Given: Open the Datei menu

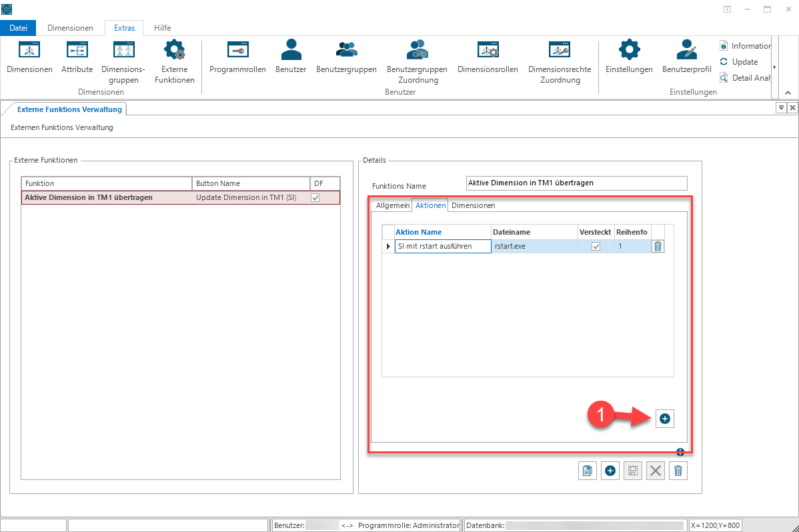Looking at the screenshot, I should click(19, 28).
